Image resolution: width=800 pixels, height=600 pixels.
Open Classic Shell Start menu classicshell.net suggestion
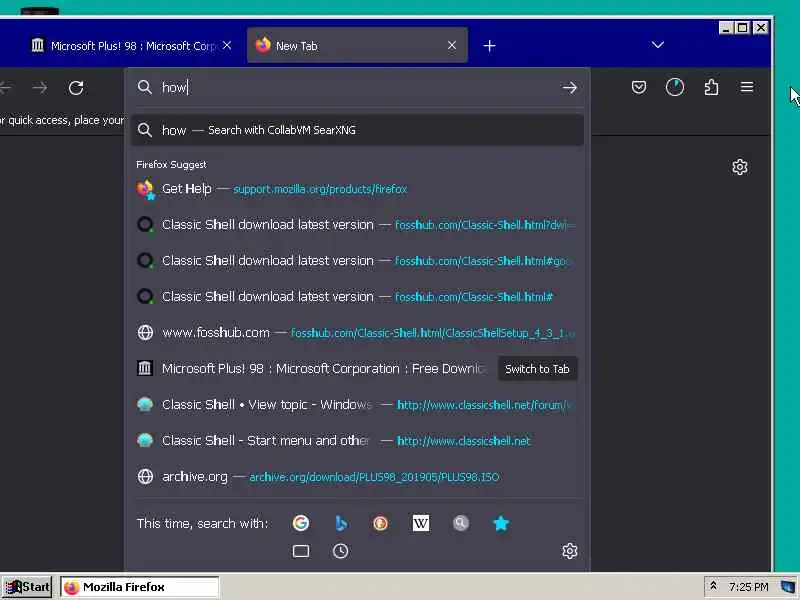pyautogui.click(x=357, y=440)
